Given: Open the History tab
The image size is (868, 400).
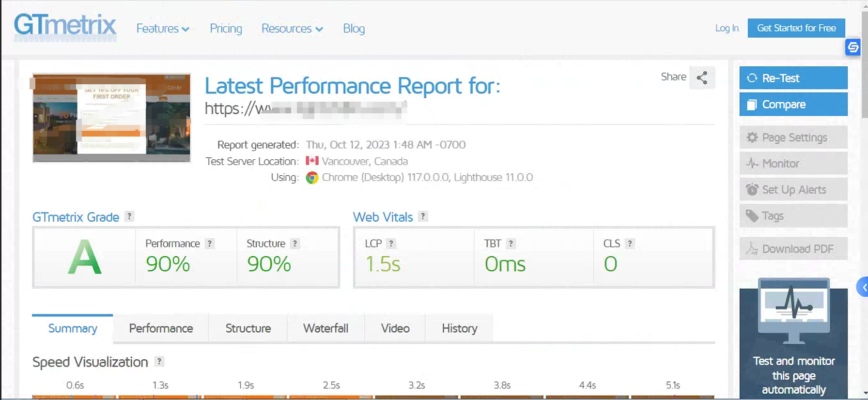Looking at the screenshot, I should 459,328.
